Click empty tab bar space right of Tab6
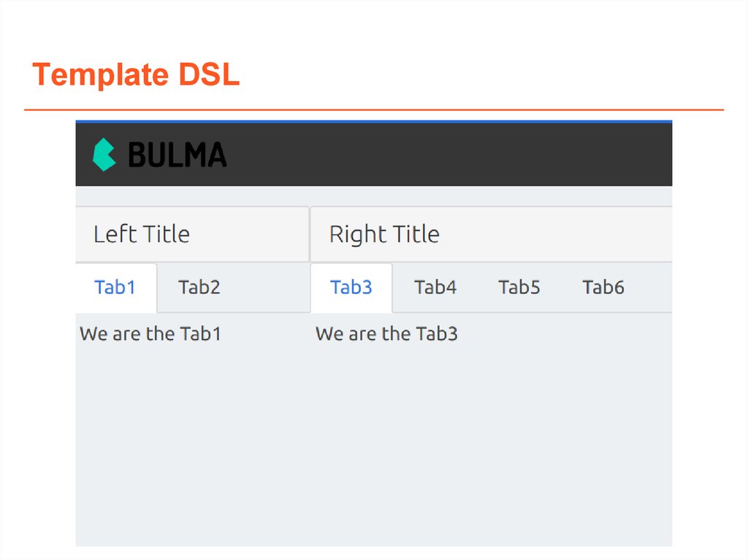 pyautogui.click(x=650, y=288)
